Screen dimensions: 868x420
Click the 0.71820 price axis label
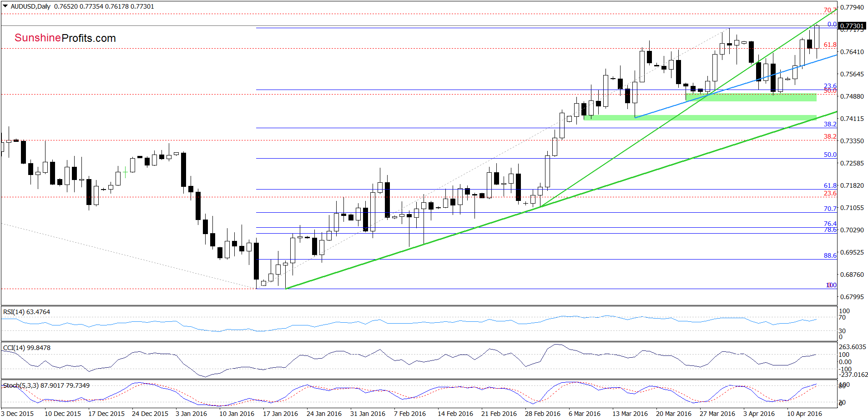[852, 185]
